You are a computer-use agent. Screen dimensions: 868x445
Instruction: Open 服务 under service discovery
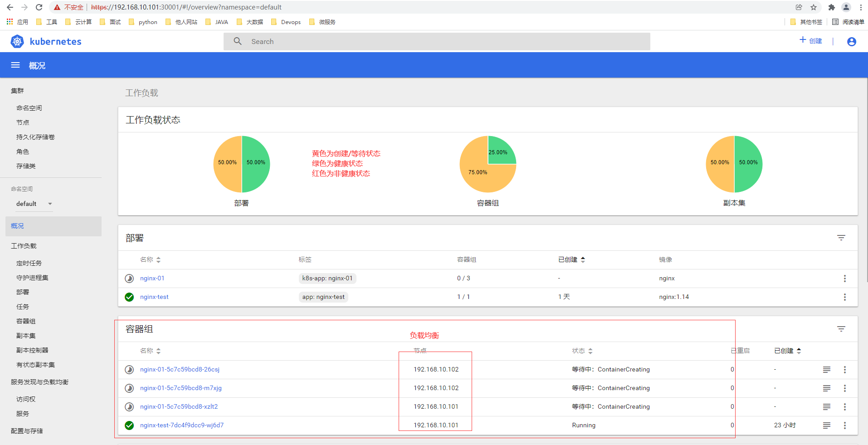click(x=23, y=414)
